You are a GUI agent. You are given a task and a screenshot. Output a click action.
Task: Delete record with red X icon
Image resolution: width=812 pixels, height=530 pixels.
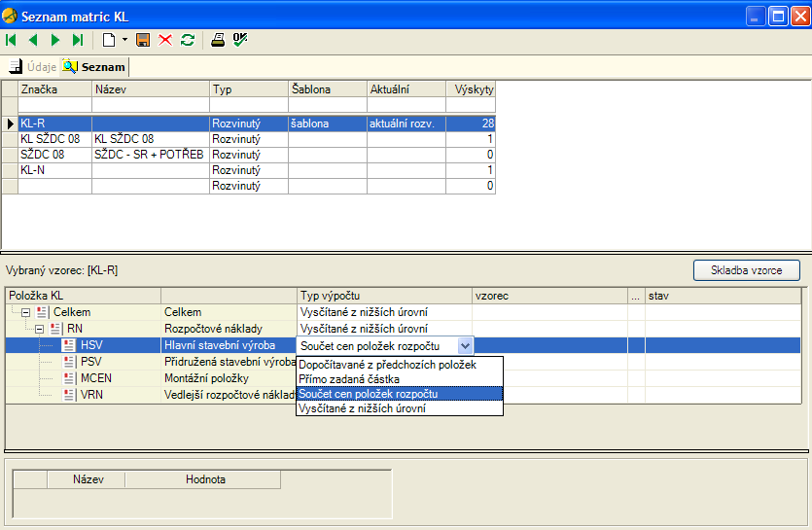(165, 40)
